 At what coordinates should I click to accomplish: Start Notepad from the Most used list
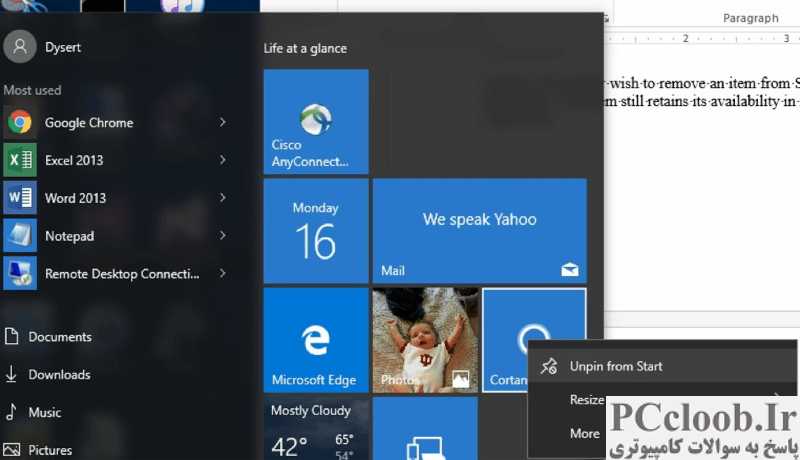115,236
